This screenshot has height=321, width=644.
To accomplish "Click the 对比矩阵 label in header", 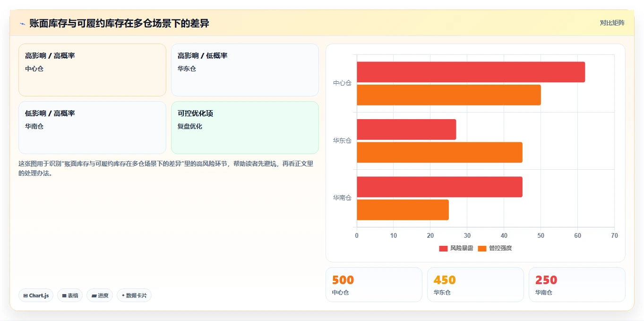I will tap(612, 23).
